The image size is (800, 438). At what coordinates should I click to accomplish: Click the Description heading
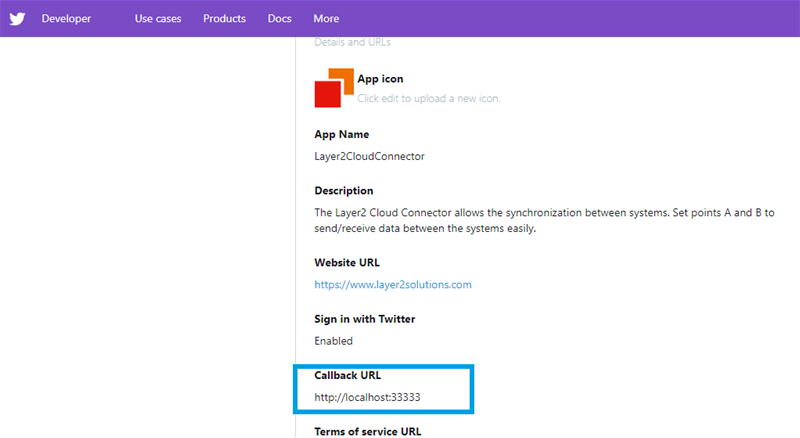point(343,191)
